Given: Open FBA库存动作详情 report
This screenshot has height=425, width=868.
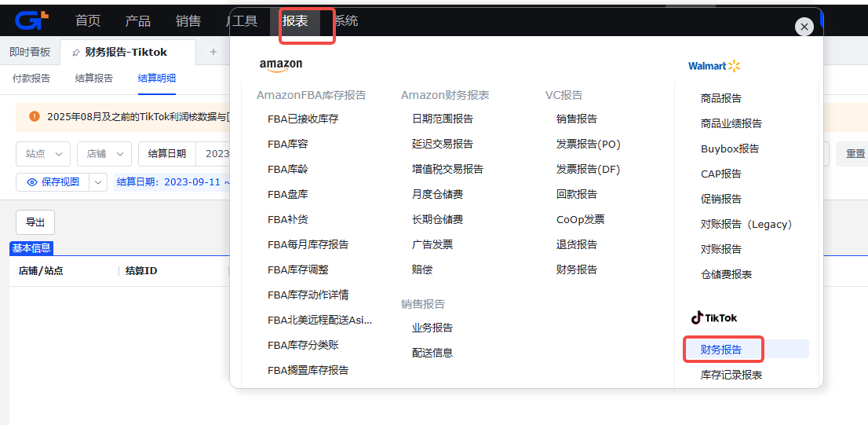Looking at the screenshot, I should pos(308,295).
